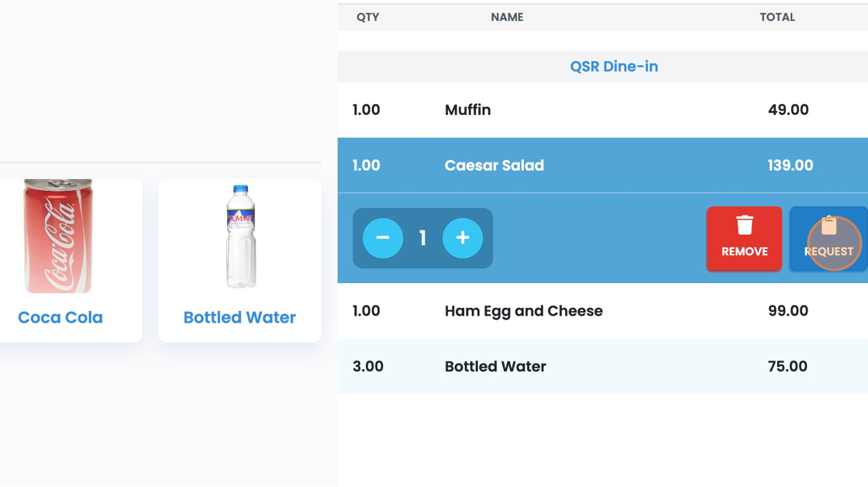Select the Ham Egg and Cheese row

pos(602,311)
